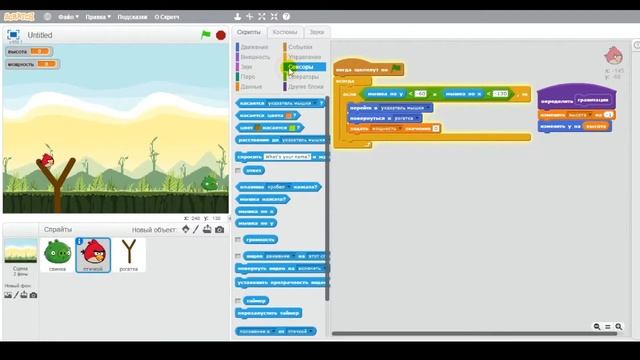Open the Операторы block category
This screenshot has width=640, height=360.
coord(304,77)
